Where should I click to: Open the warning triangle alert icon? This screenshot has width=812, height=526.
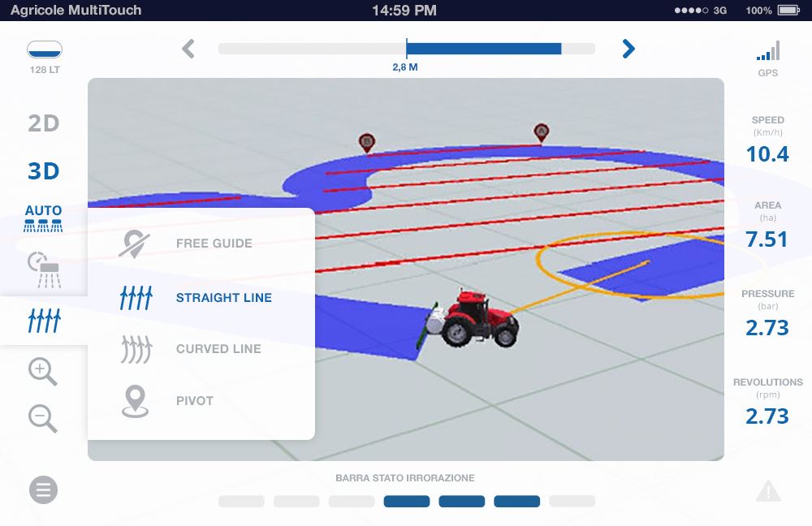pos(768,491)
